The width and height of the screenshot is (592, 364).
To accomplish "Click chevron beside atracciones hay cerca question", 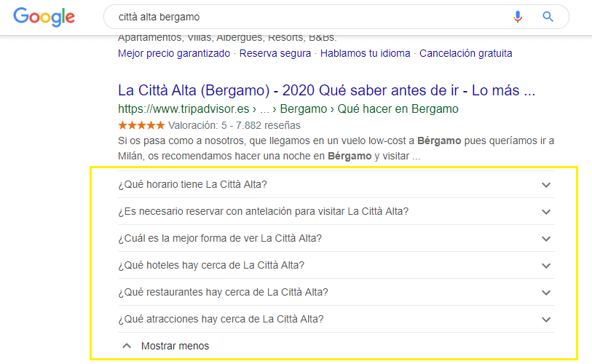I will point(546,320).
